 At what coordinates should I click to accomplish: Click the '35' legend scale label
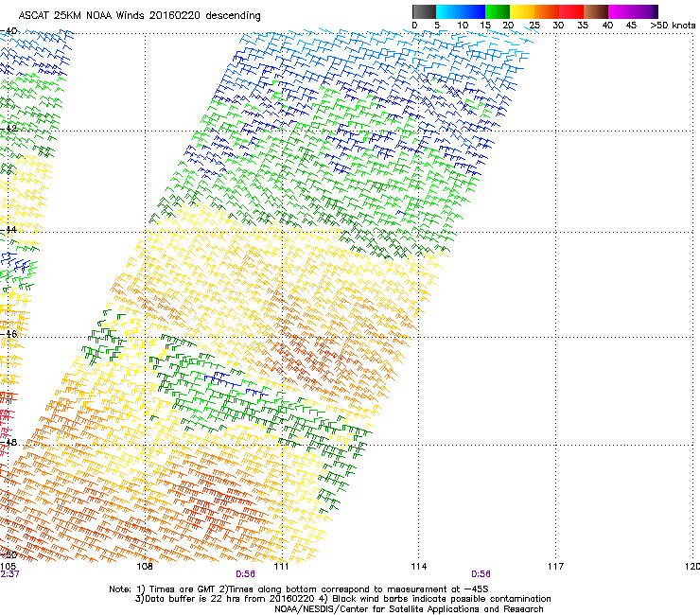tap(583, 25)
